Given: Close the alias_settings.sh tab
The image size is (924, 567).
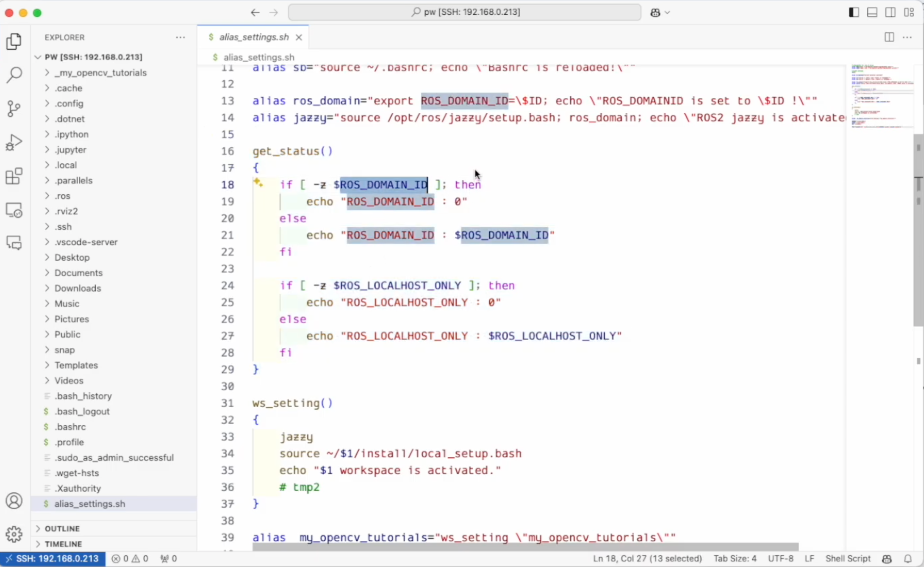Looking at the screenshot, I should point(299,38).
